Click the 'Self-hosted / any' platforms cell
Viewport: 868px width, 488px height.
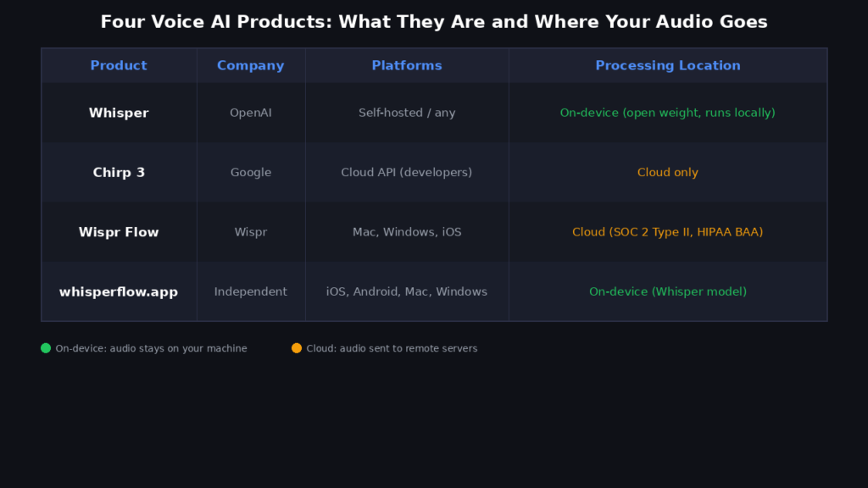click(407, 113)
